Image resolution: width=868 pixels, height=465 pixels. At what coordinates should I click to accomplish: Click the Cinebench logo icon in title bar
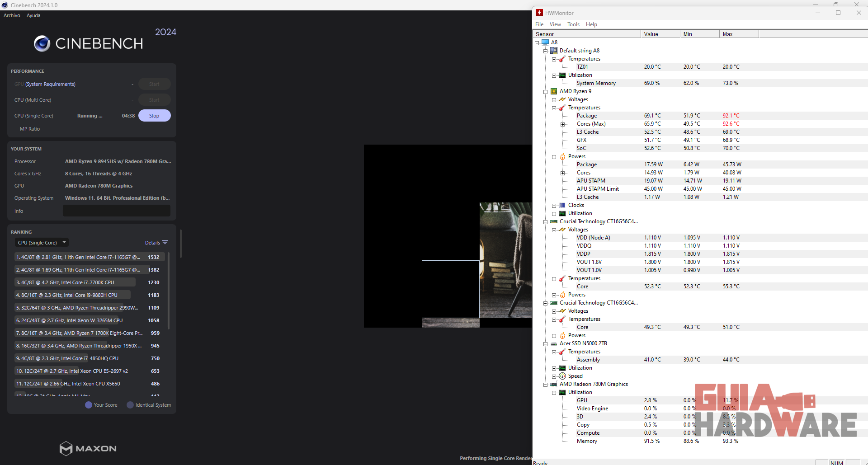5,5
